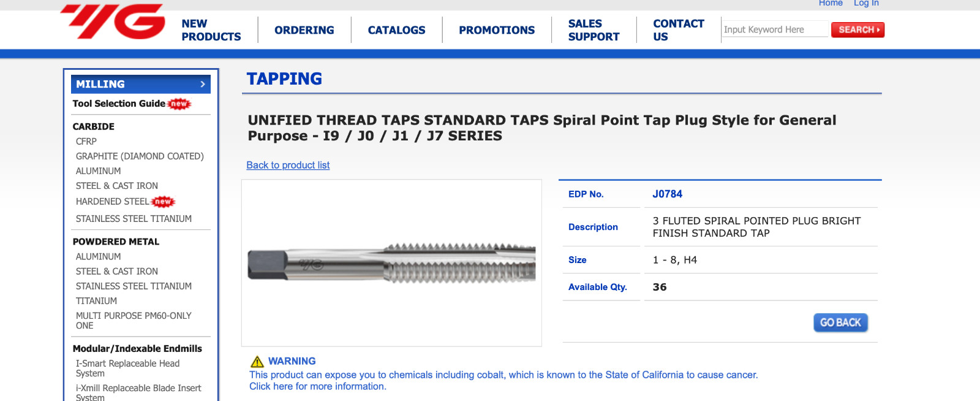
Task: Select TITANIUM under Powdered Metal
Action: pyautogui.click(x=96, y=301)
